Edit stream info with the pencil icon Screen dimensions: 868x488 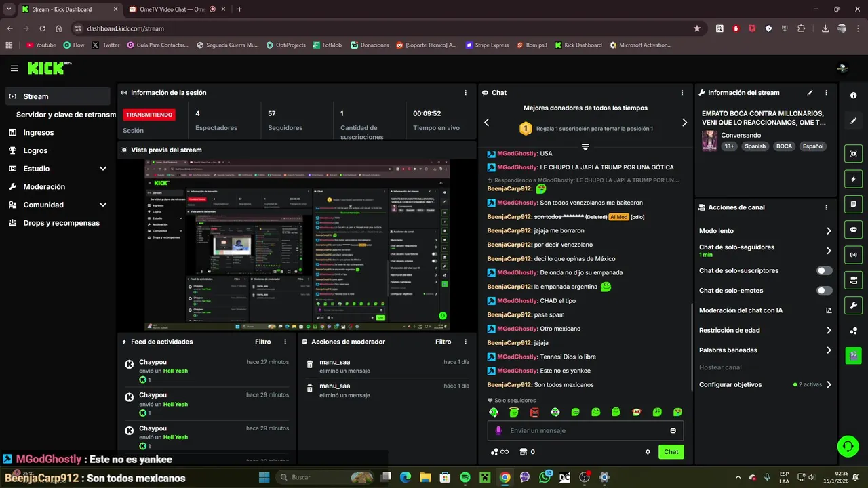[x=810, y=93]
